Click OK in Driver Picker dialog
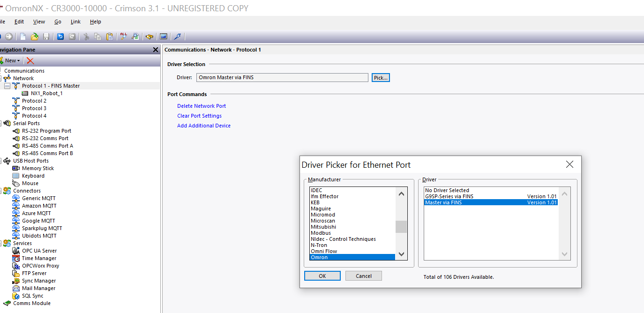644x313 pixels. click(322, 276)
